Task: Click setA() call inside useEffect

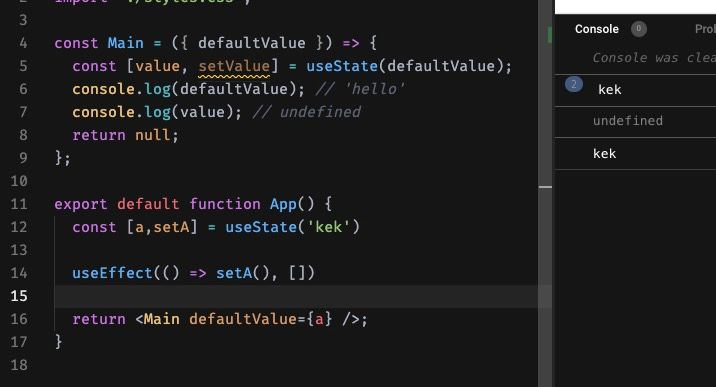Action: (243, 273)
